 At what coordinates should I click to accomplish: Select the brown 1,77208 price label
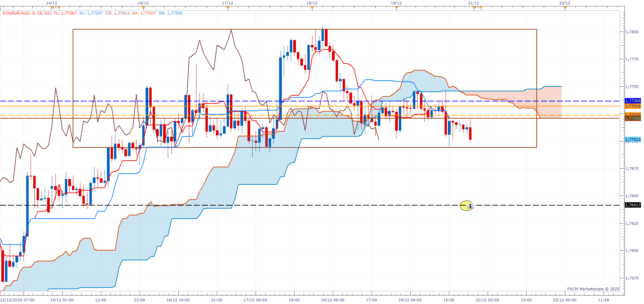click(x=633, y=119)
